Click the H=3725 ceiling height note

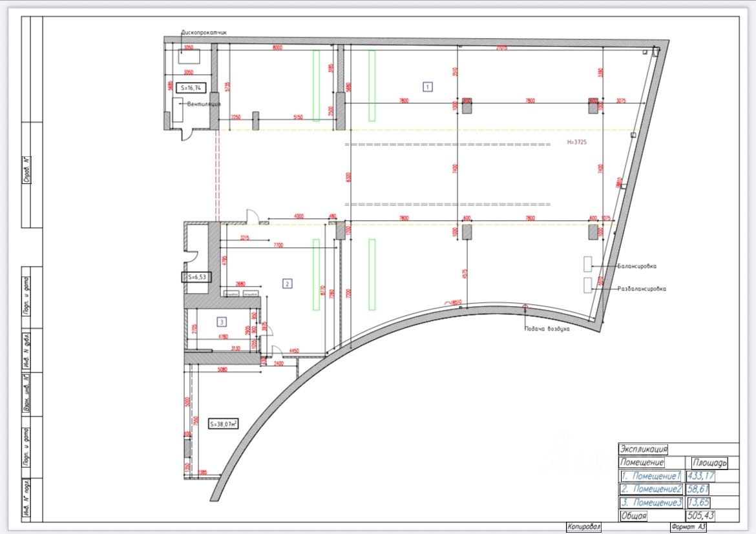click(x=577, y=142)
